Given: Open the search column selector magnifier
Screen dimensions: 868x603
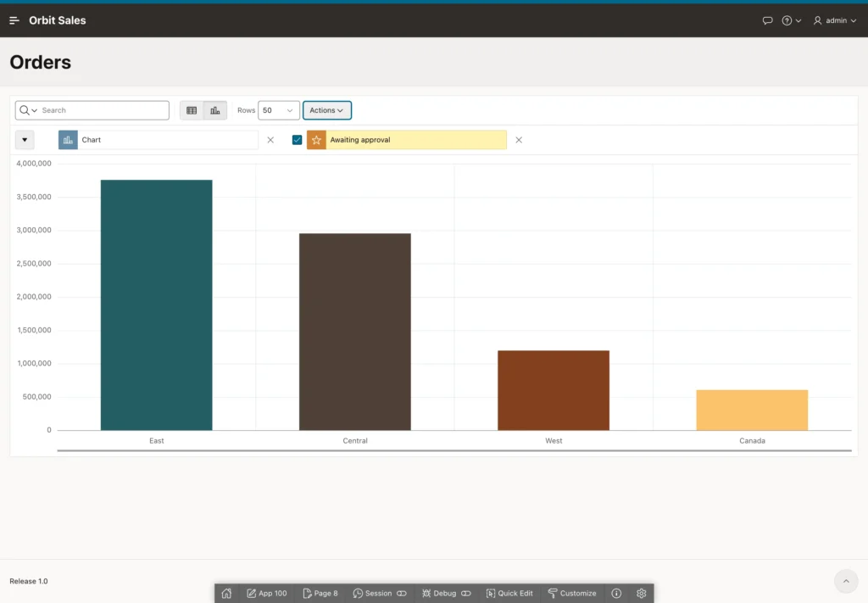Looking at the screenshot, I should 28,110.
